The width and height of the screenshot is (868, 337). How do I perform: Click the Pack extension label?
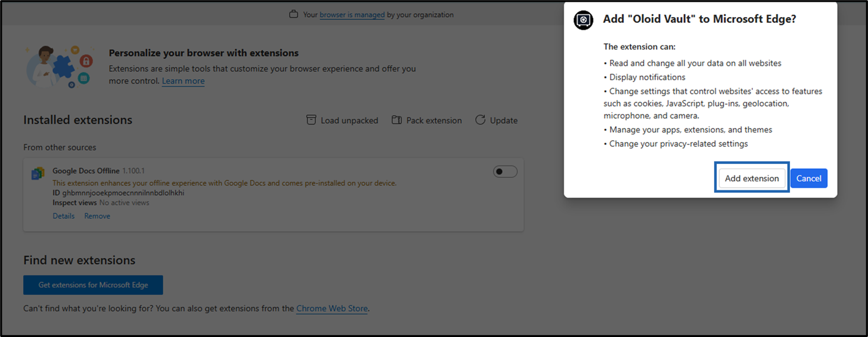click(434, 121)
